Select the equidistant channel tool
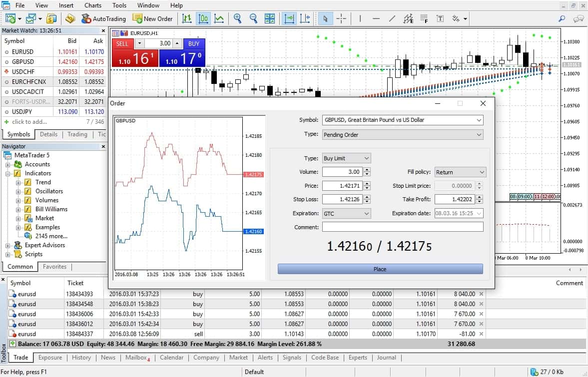588x377 pixels. [x=408, y=18]
